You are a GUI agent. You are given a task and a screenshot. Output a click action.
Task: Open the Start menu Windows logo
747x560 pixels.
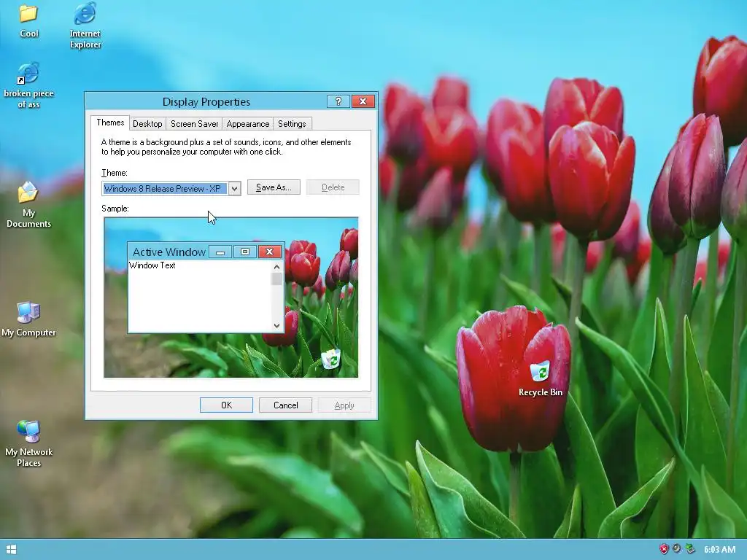click(x=11, y=550)
